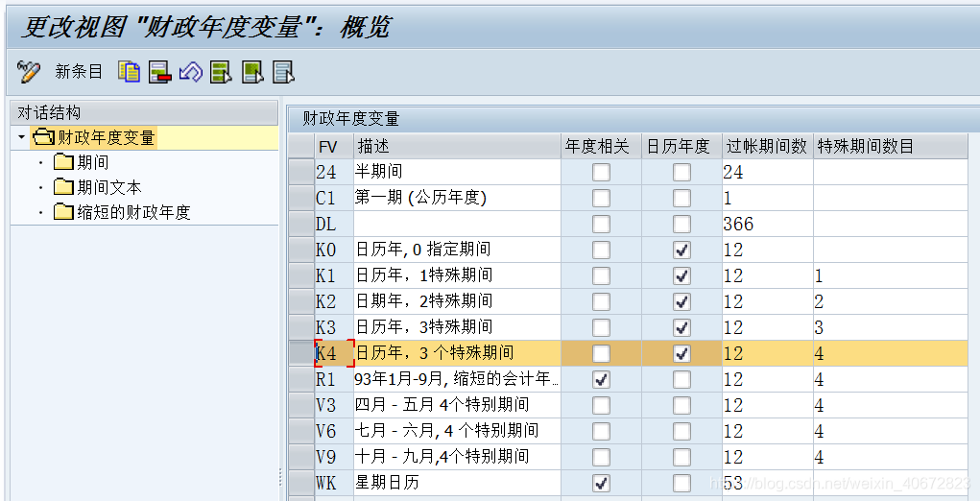Toggle 年度相关 checkbox for row 24
The height and width of the screenshot is (501, 980).
pos(601,172)
